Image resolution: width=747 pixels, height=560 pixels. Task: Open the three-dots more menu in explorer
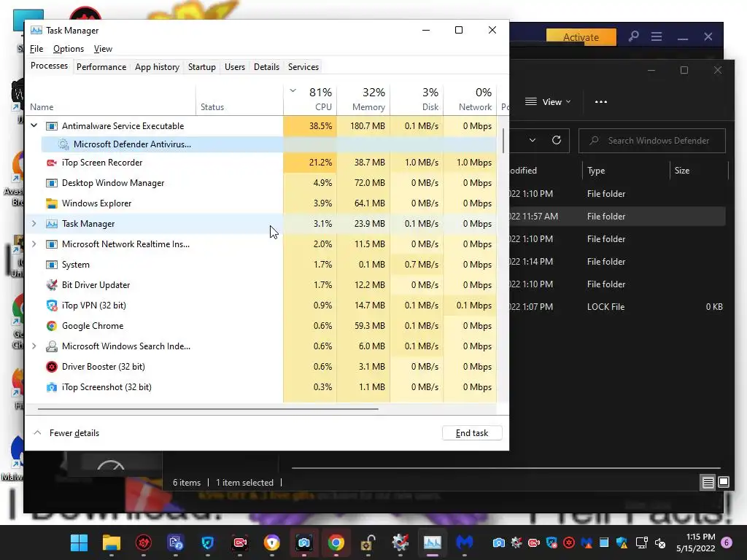click(601, 102)
